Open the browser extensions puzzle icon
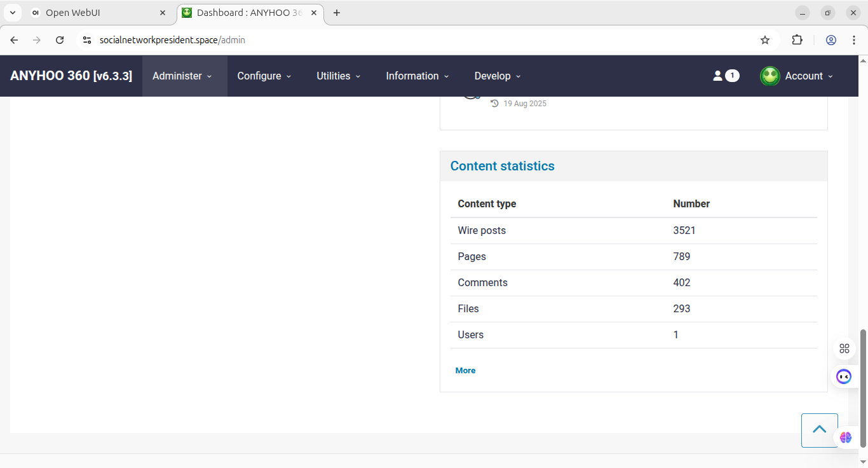868x468 pixels. coord(797,40)
